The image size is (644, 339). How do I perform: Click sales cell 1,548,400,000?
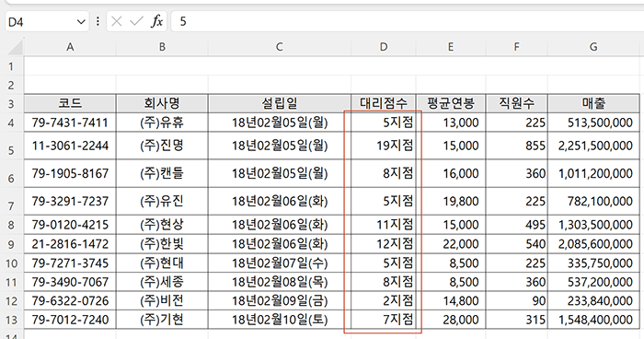(x=593, y=320)
